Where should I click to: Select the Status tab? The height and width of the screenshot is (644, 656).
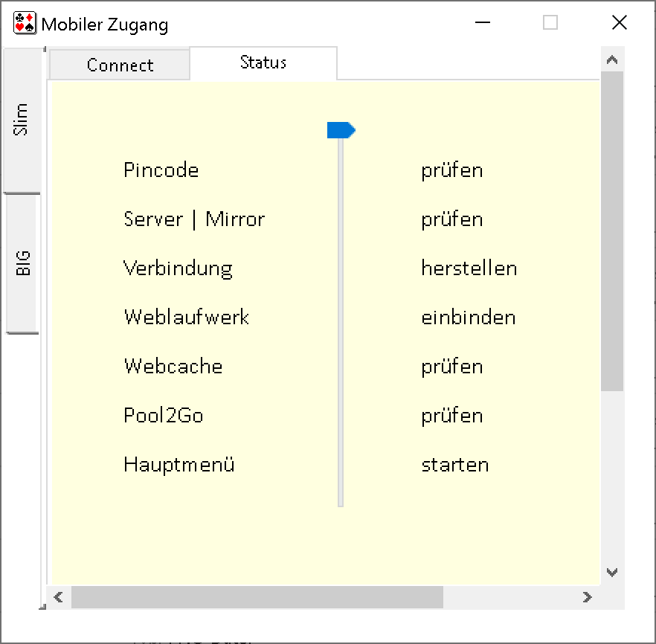[x=263, y=63]
